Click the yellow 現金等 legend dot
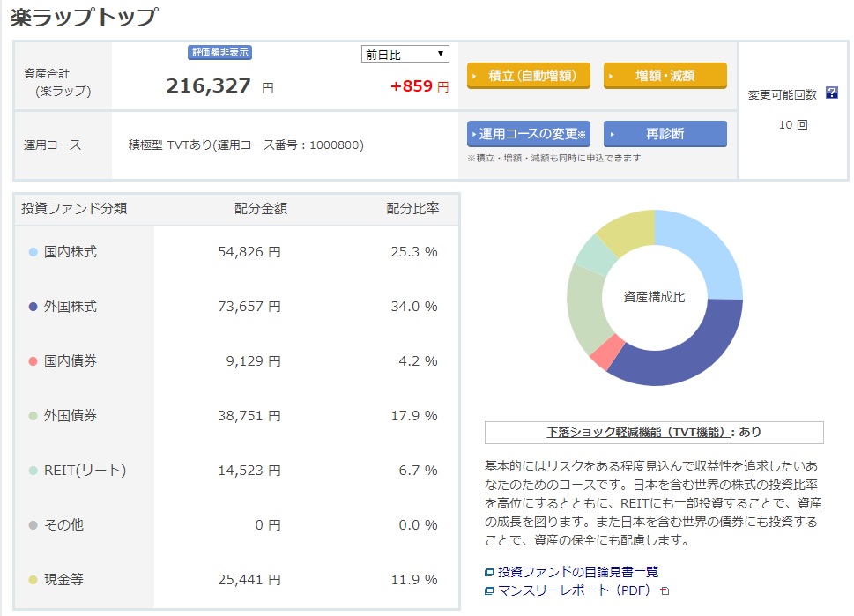Image resolution: width=854 pixels, height=616 pixels. (x=33, y=580)
